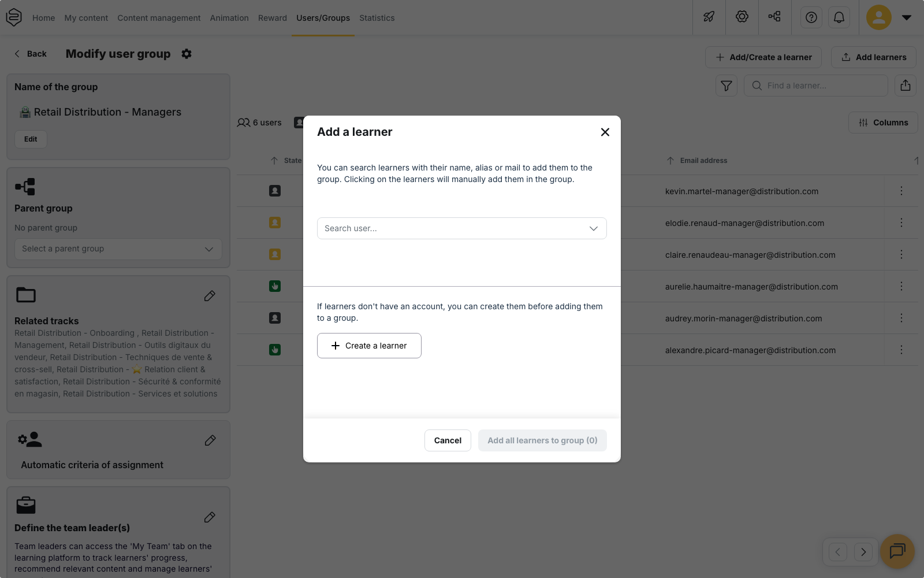Click the gear next to Modify user group
Screen dimensions: 924x578
pos(187,54)
